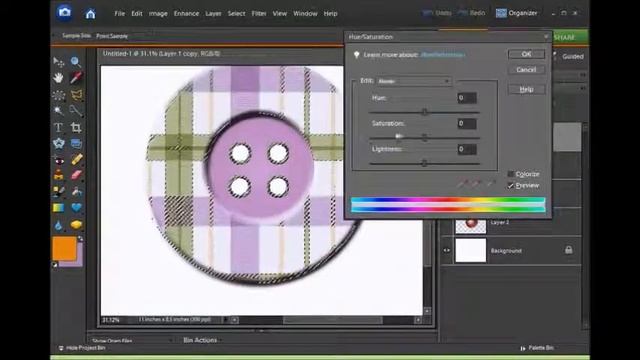Select the Eyedropper tool
Image resolution: width=640 pixels, height=360 pixels.
pos(76,78)
